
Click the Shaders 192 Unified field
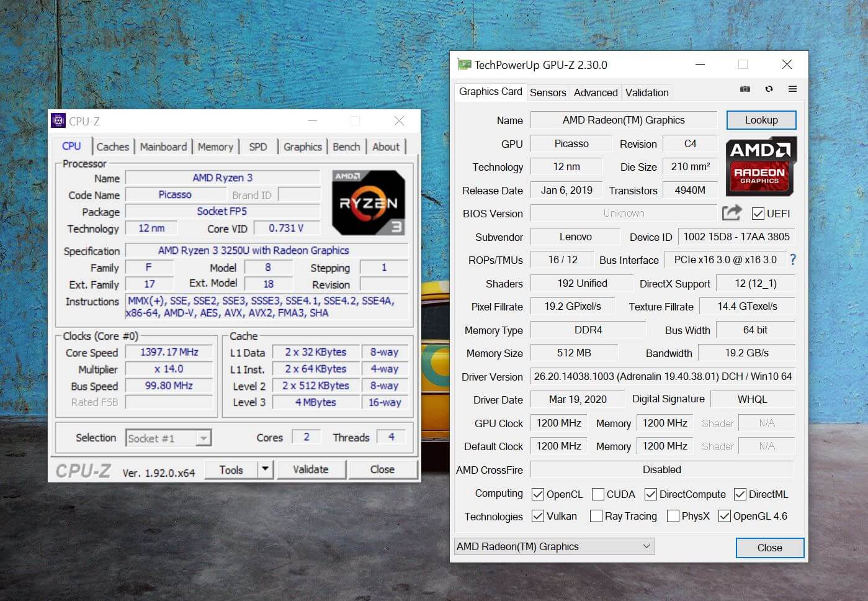click(582, 283)
